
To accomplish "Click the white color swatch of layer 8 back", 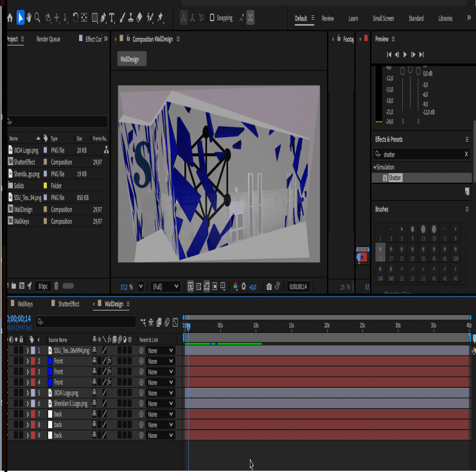I will point(50,425).
